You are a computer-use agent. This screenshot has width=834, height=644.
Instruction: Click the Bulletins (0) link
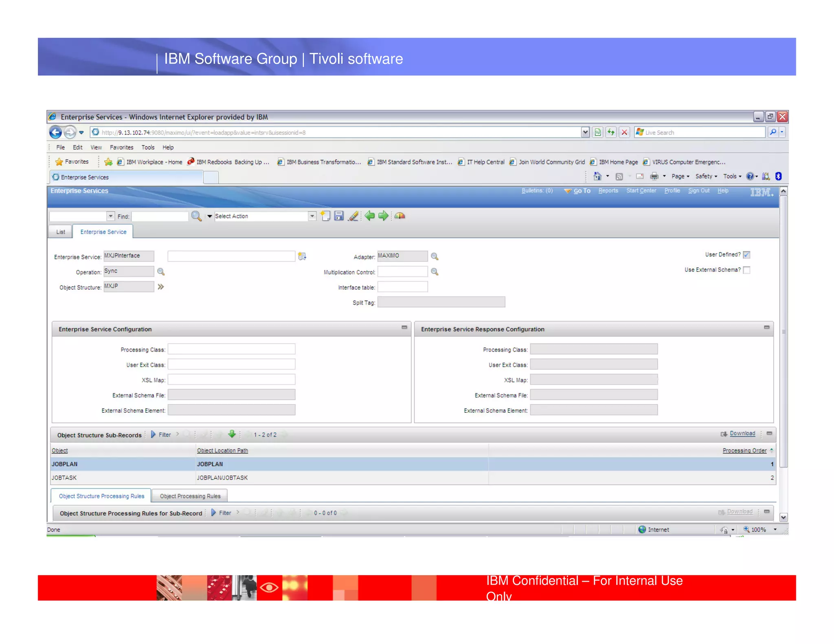pos(537,191)
